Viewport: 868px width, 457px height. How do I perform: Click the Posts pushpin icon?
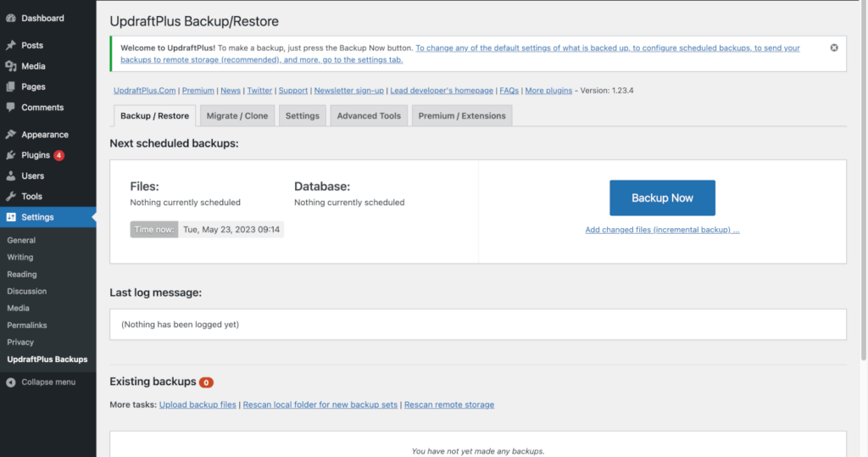10,46
